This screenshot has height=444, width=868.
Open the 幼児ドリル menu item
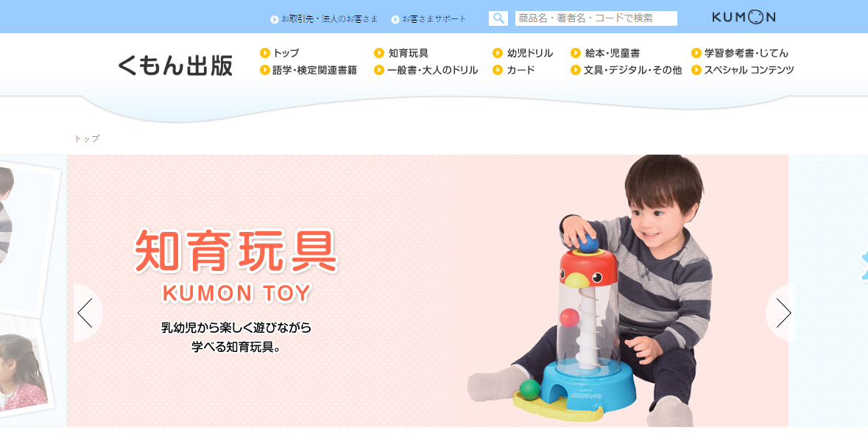pos(530,53)
